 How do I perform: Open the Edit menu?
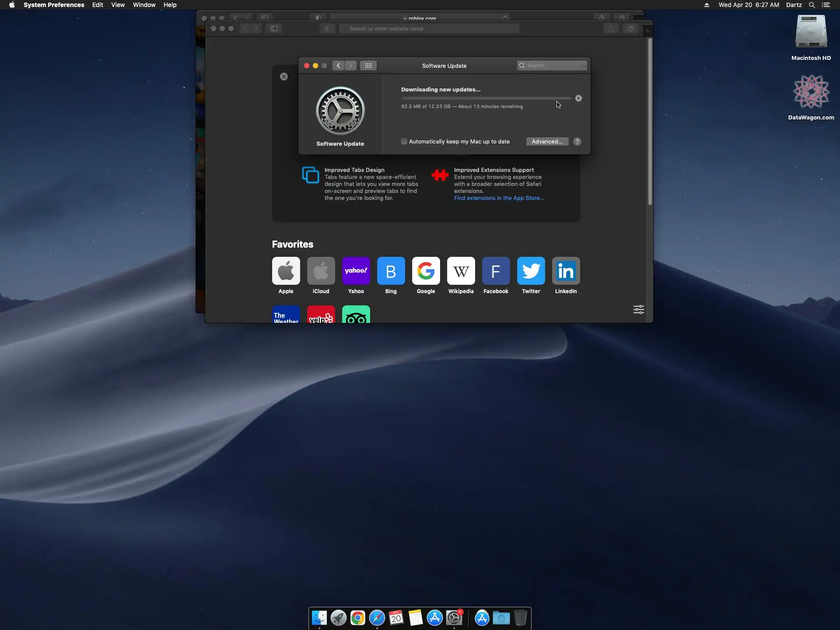(98, 5)
